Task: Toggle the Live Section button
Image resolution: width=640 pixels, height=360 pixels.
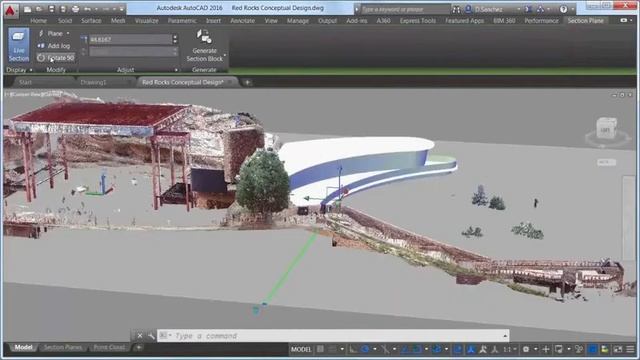Action: coord(19,45)
